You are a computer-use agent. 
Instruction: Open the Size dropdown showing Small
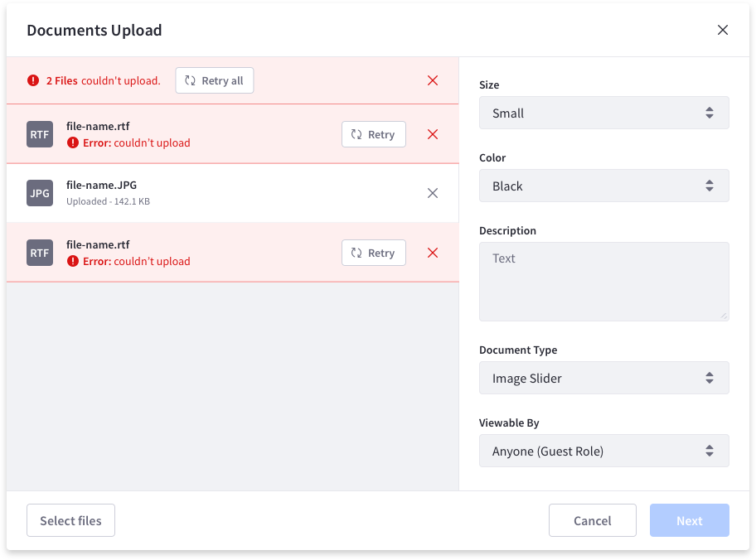pyautogui.click(x=603, y=113)
